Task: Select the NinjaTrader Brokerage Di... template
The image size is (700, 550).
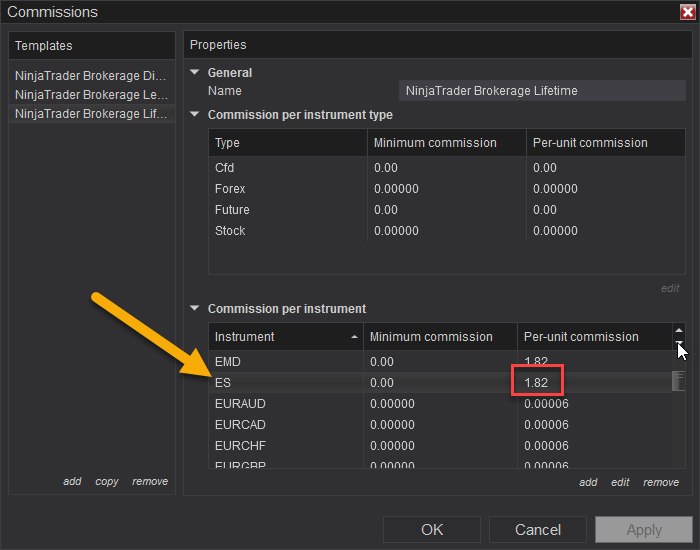Action: coord(91,76)
